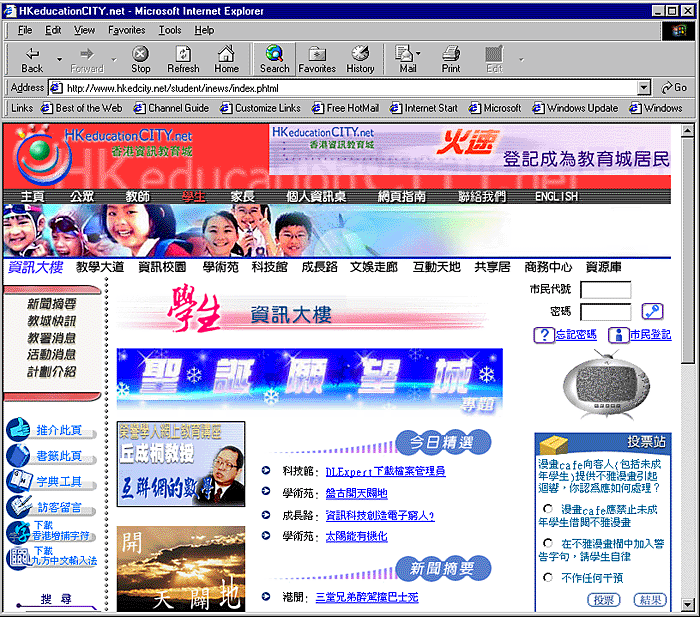
Task: Open the 盤古開天闢地 article link
Action: point(356,493)
